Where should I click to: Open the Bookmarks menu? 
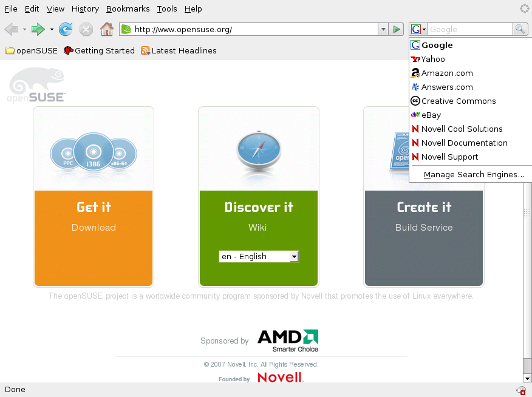[x=128, y=9]
